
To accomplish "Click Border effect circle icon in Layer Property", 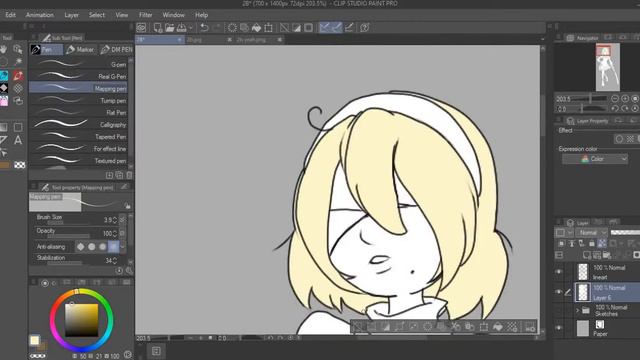I will point(619,139).
